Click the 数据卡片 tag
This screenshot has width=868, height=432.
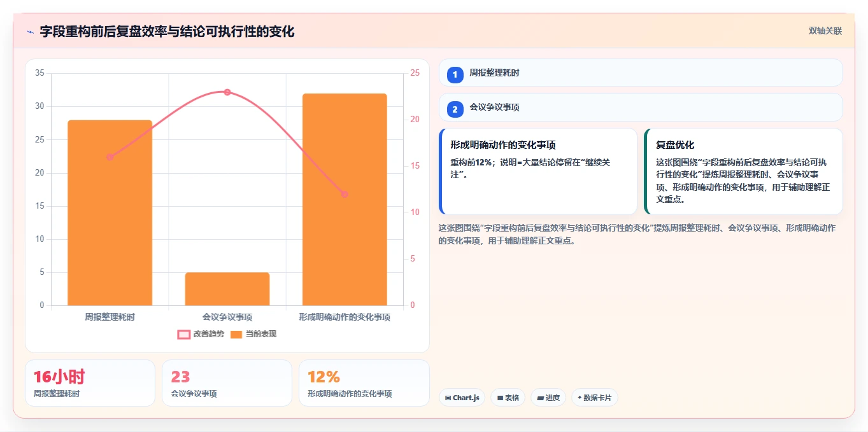click(595, 398)
